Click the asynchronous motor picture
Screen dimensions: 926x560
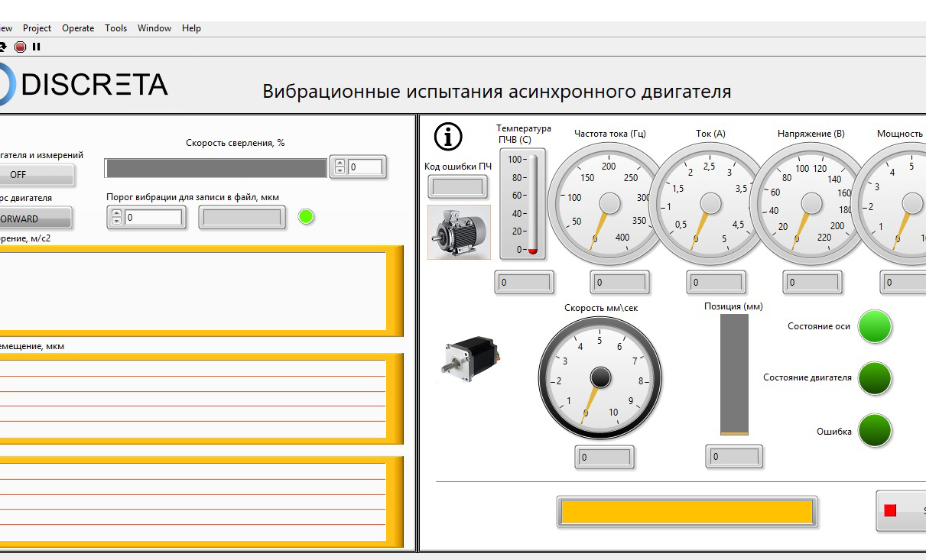click(459, 232)
